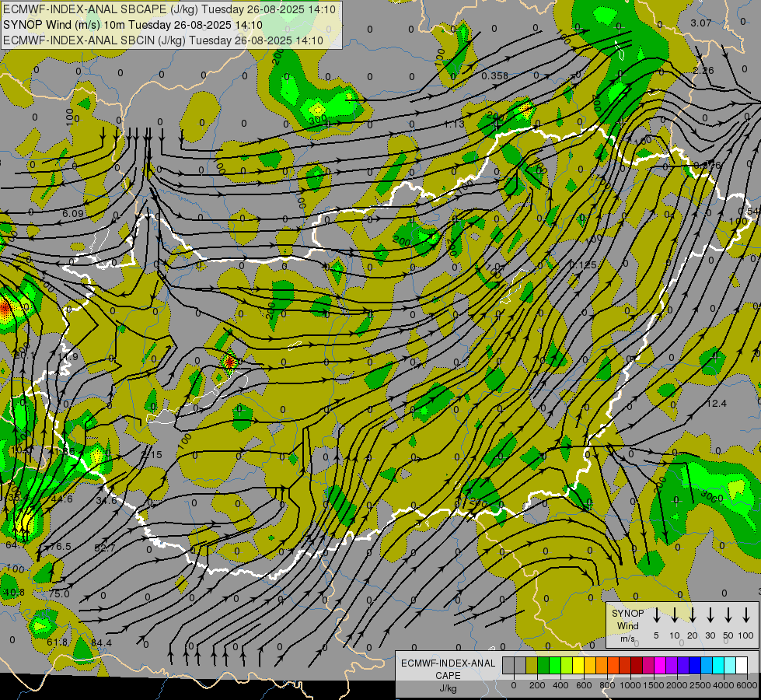Click the 1000 tick label on CAPE scale

click(x=630, y=685)
